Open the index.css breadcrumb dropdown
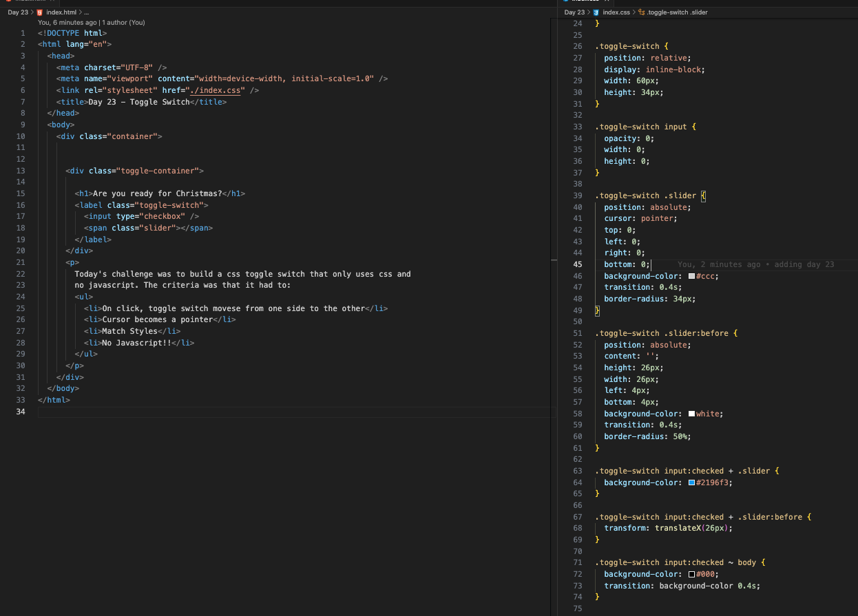 click(x=616, y=12)
